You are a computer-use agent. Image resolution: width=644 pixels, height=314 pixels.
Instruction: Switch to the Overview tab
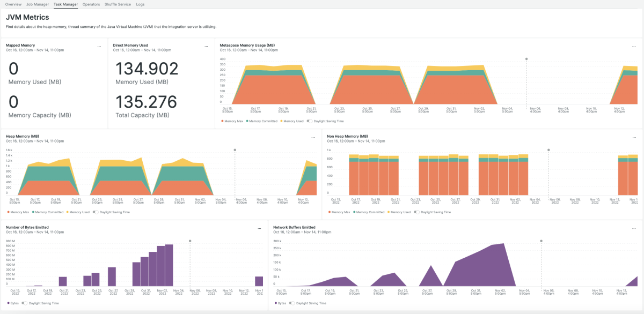click(x=13, y=4)
